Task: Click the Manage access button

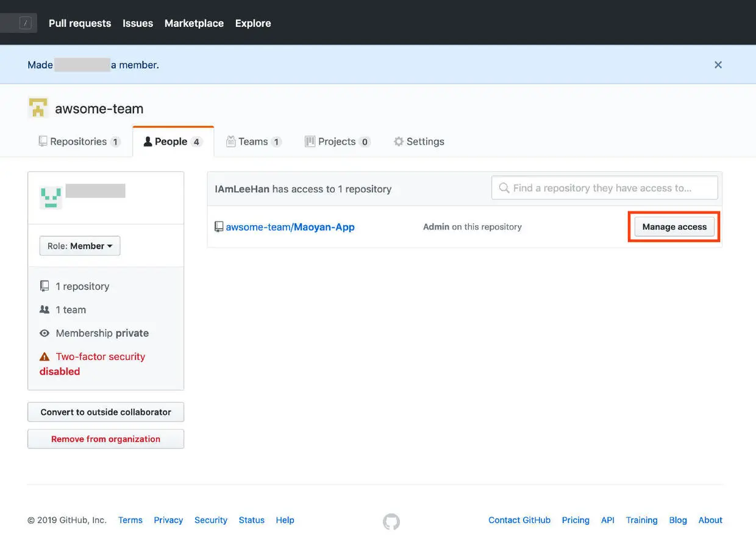Action: (x=674, y=226)
